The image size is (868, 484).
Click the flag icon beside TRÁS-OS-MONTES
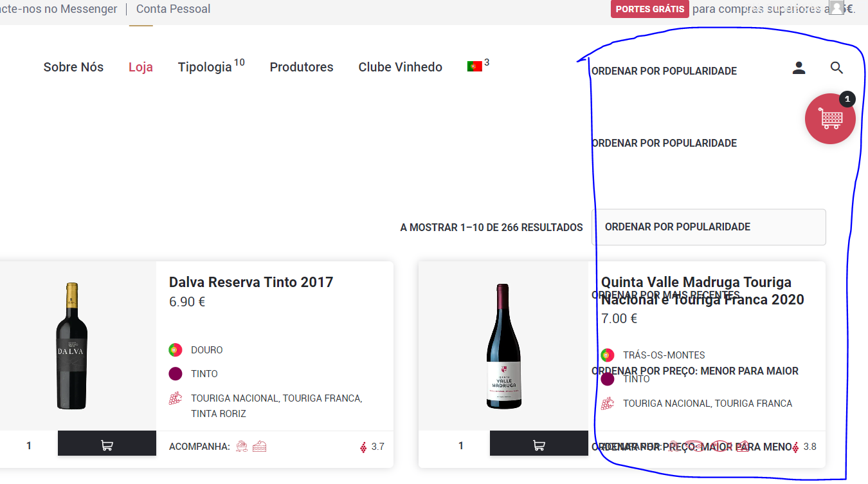point(608,355)
